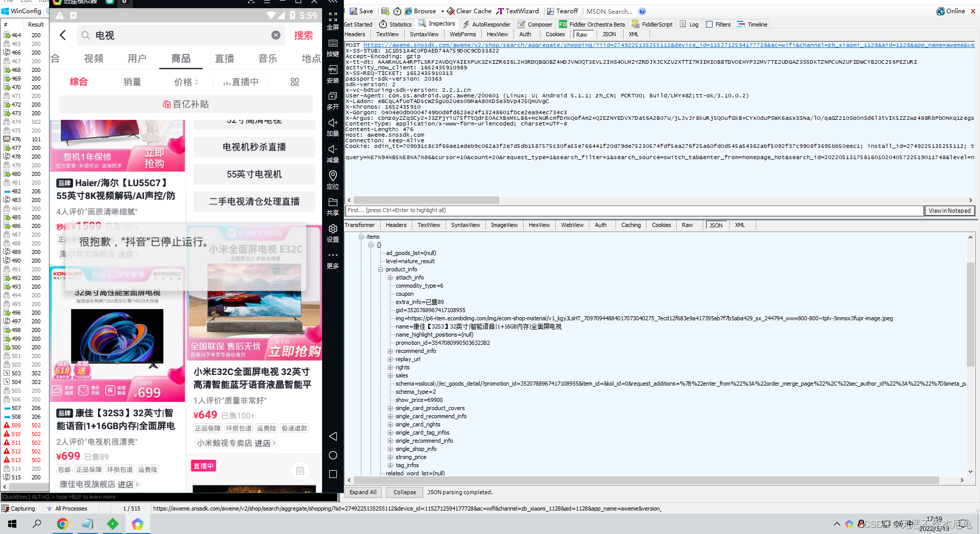Click the request Find text field
This screenshot has width=980, height=534.
coord(634,211)
